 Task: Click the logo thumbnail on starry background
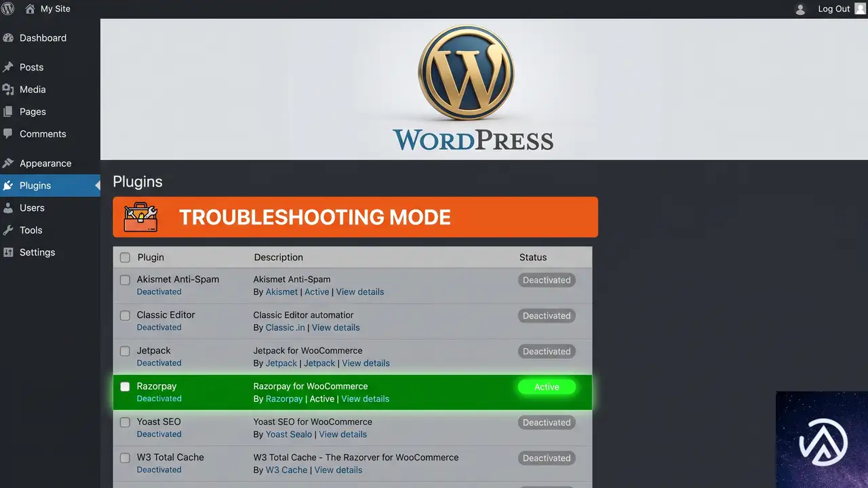click(x=822, y=439)
